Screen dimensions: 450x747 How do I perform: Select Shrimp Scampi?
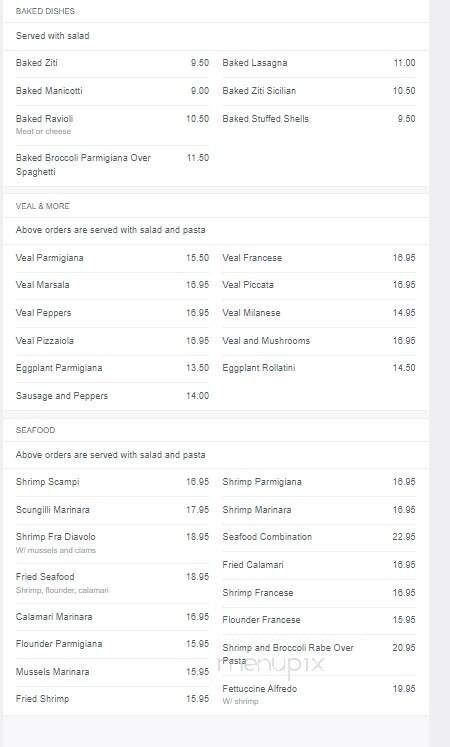click(112, 482)
